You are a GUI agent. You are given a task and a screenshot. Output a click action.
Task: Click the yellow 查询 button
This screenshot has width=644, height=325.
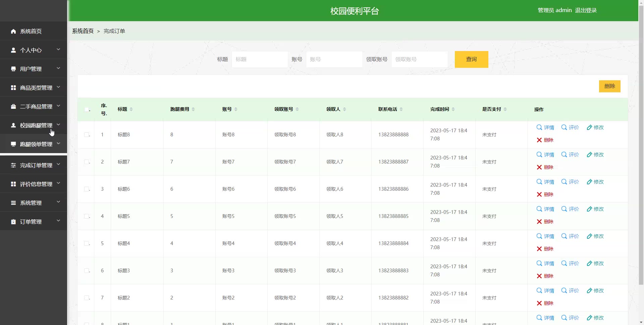471,59
